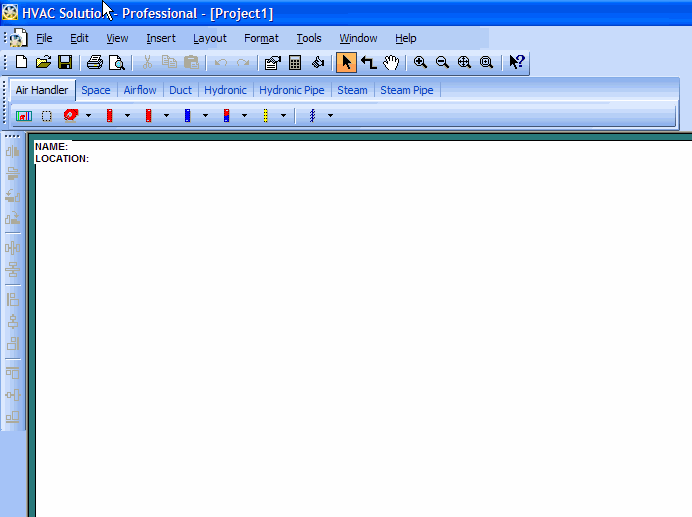
Task: Select the Air Handler tab
Action: [42, 90]
